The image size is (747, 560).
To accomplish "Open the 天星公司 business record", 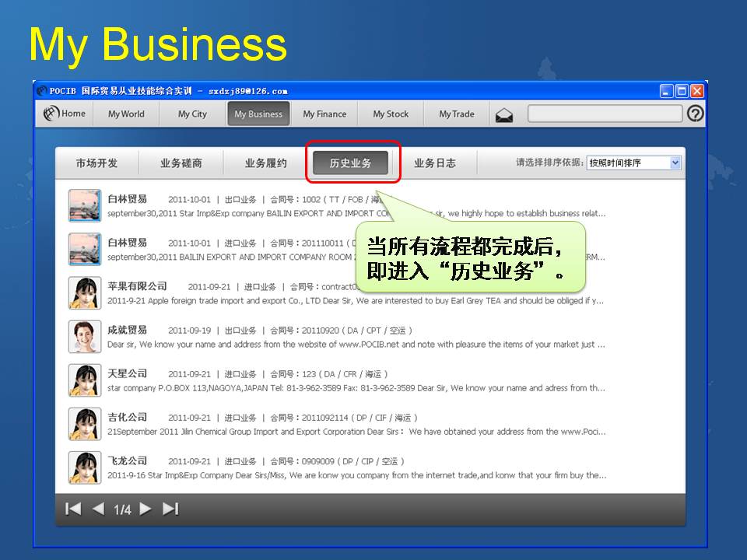I will tap(127, 374).
